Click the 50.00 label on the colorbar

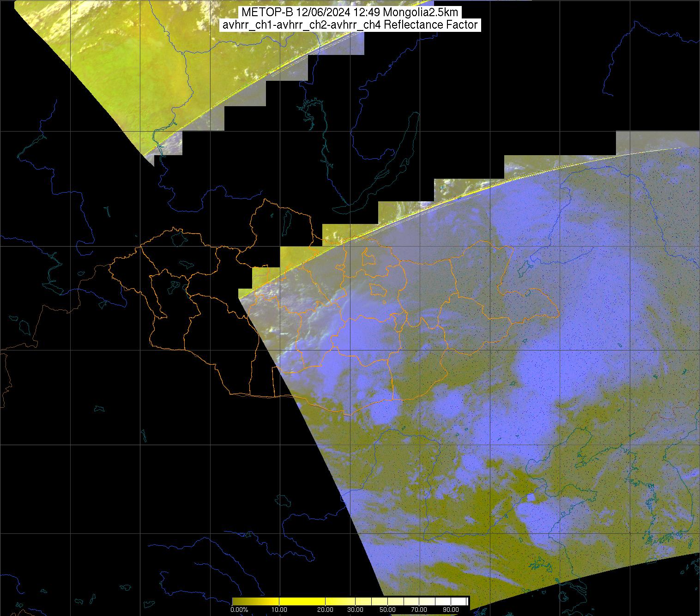tap(388, 610)
